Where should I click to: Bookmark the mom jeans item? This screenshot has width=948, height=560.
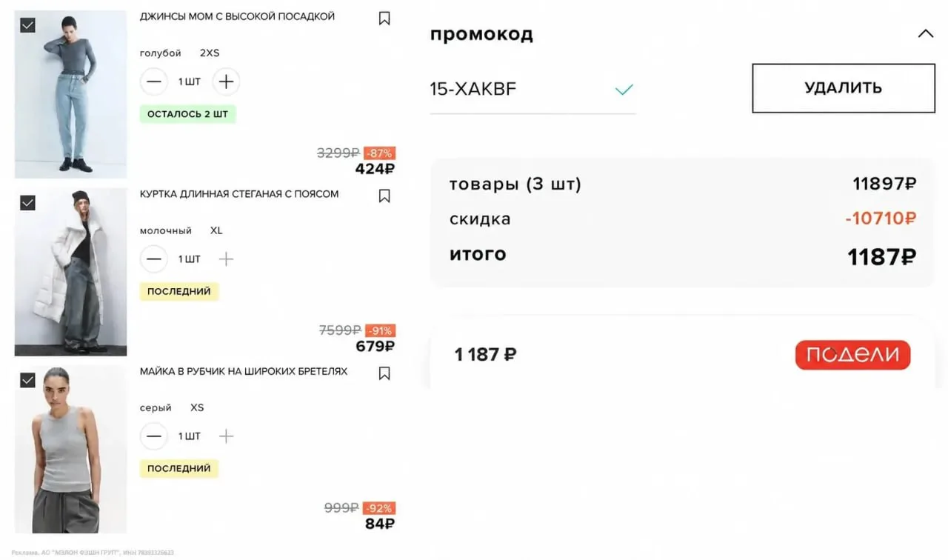click(x=384, y=19)
